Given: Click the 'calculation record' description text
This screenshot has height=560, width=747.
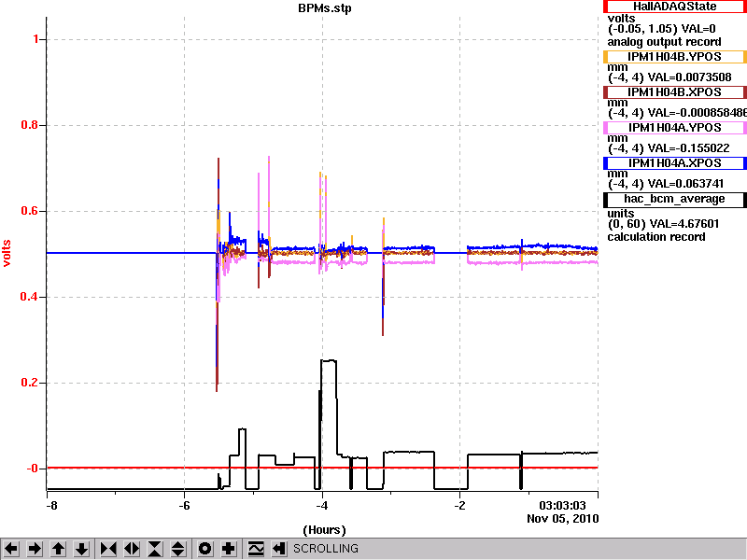Looking at the screenshot, I should point(656,237).
